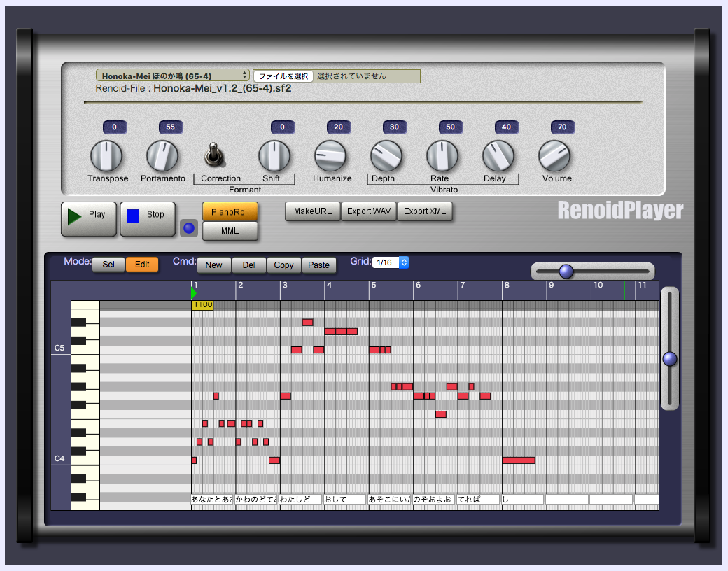The image size is (728, 571).
Task: Click the Honoka-Mei_v1.2_(65-4).sf2 file name
Action: coord(223,88)
